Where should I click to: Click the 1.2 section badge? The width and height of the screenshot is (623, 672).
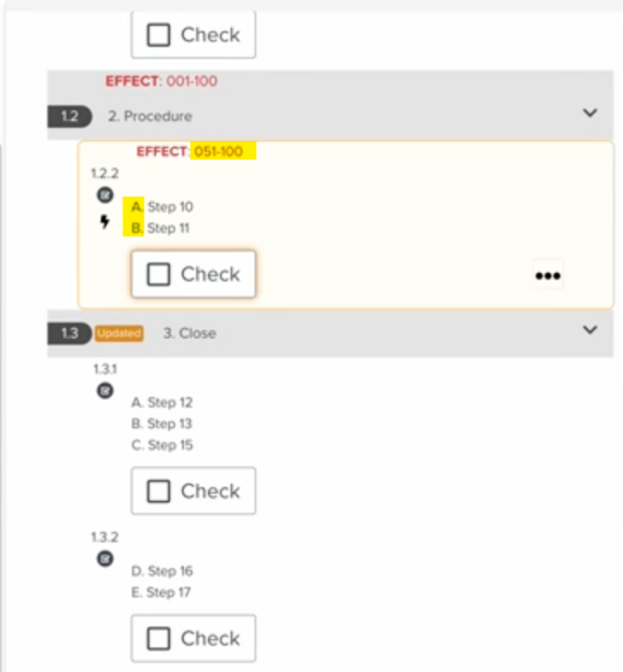pos(70,116)
